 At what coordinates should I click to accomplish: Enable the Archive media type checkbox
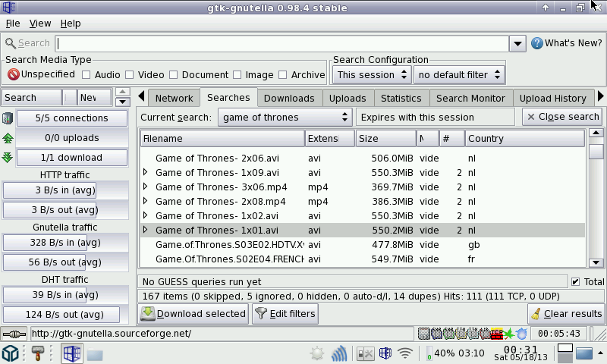tap(283, 74)
